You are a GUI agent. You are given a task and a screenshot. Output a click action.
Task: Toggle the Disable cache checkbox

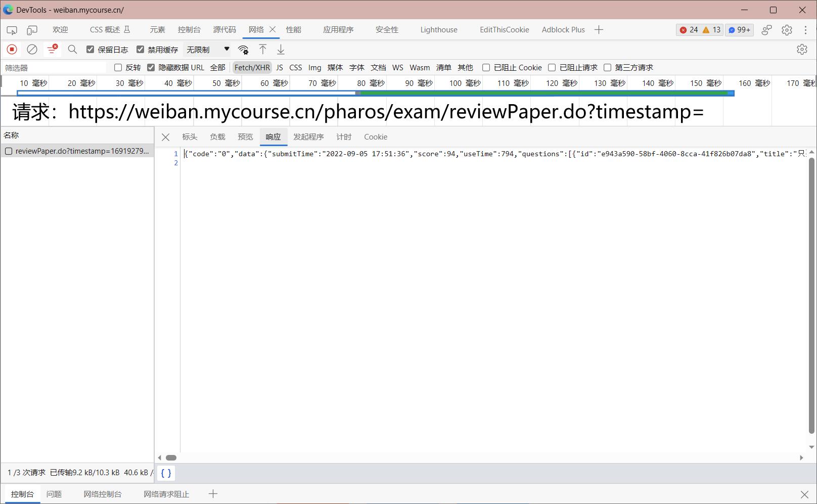pos(141,49)
